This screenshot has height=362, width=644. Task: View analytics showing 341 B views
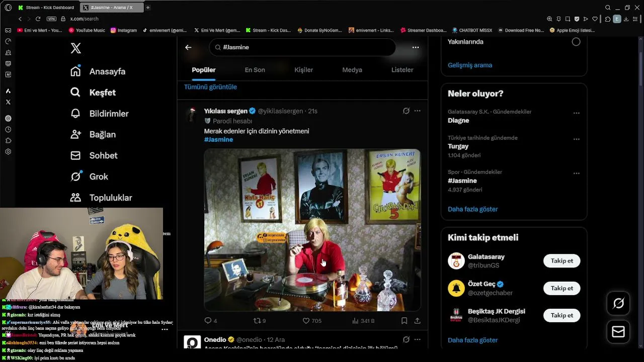click(x=363, y=321)
